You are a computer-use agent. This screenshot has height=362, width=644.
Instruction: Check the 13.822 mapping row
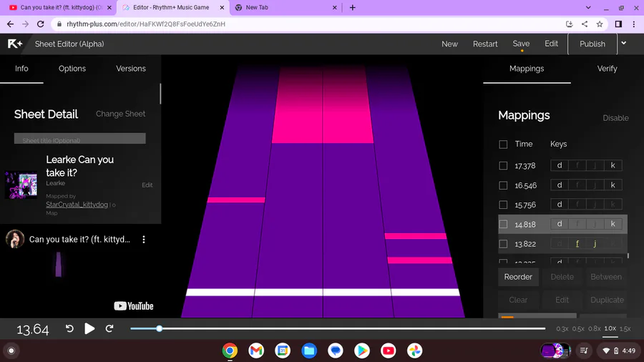[x=503, y=244]
